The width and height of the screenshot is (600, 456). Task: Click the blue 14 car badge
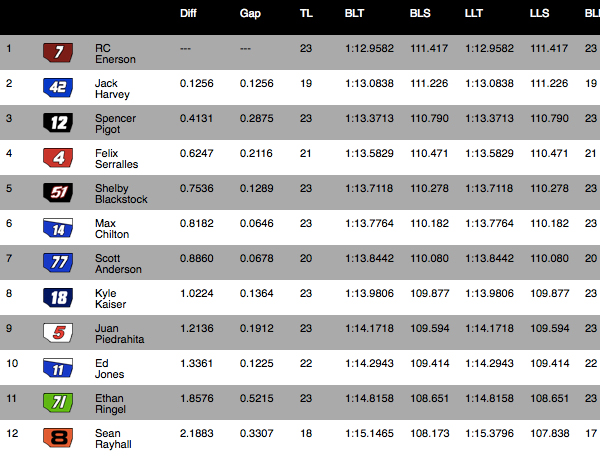(58, 228)
